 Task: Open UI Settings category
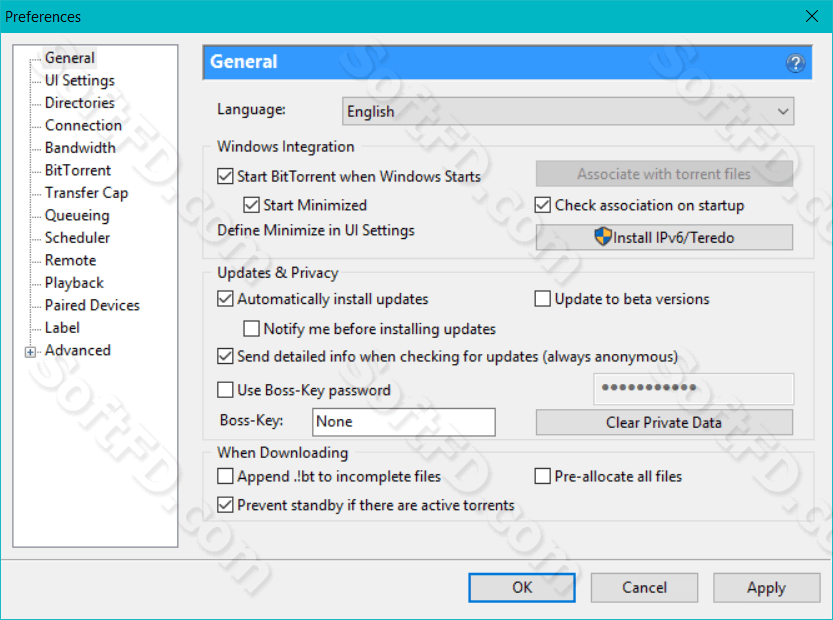pyautogui.click(x=80, y=80)
